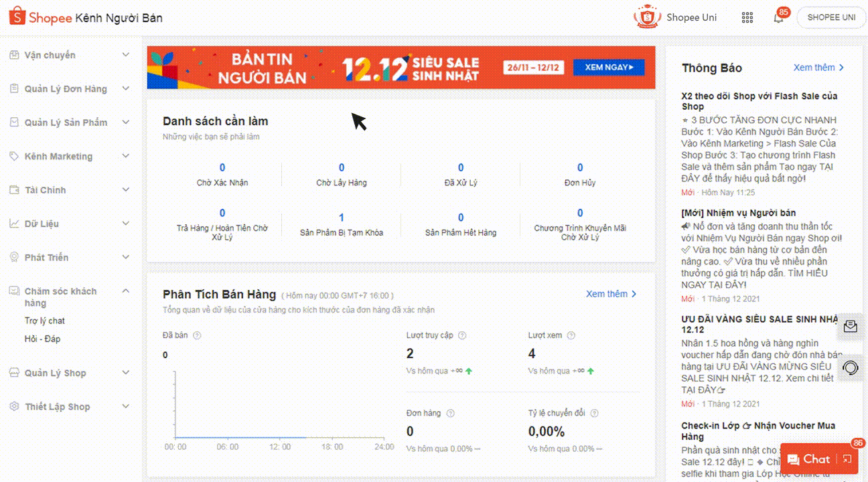This screenshot has height=482, width=868.
Task: Click the nine-dot apps grid icon
Action: point(747,17)
